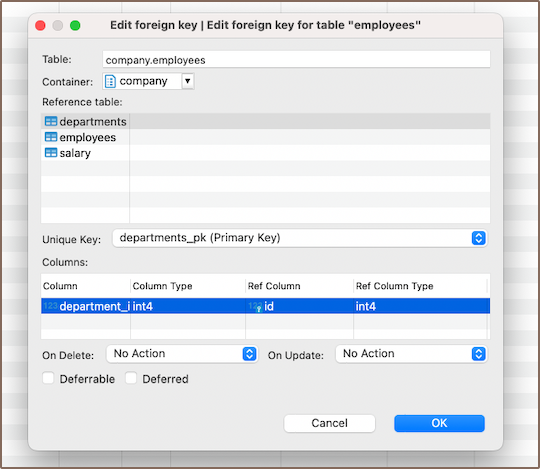Image resolution: width=540 pixels, height=469 pixels.
Task: Select the Ref Column header
Action: 274,286
